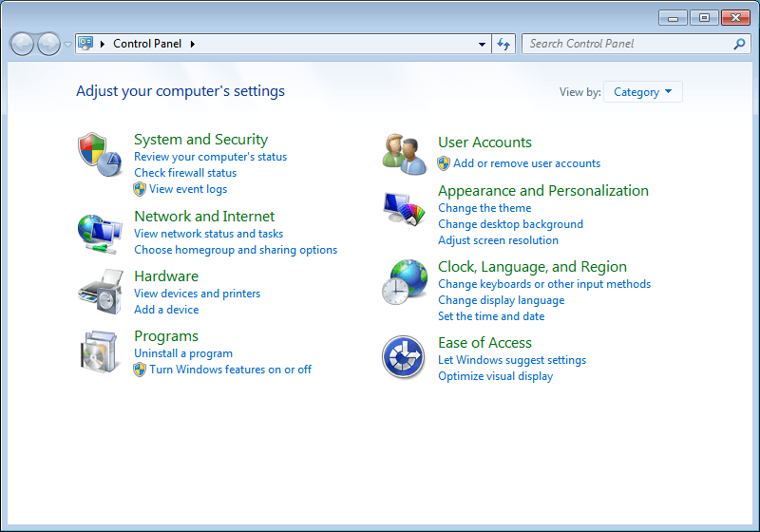Screen dimensions: 760x532
Task: Click Add or remove user accounts
Action: pyautogui.click(x=527, y=163)
